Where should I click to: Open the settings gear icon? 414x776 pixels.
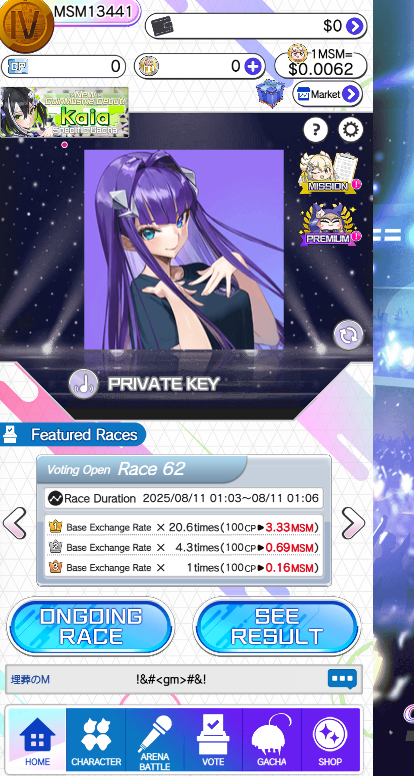coord(351,130)
